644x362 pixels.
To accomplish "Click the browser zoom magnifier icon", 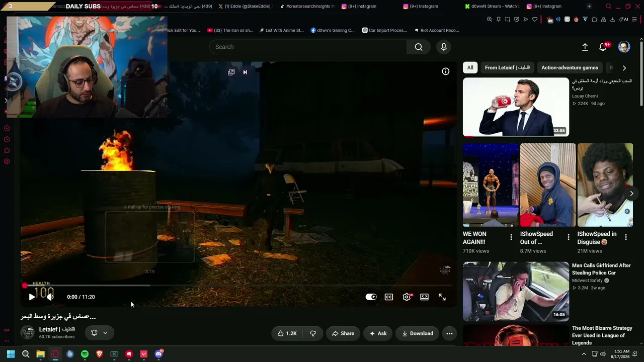I will click(489, 20).
